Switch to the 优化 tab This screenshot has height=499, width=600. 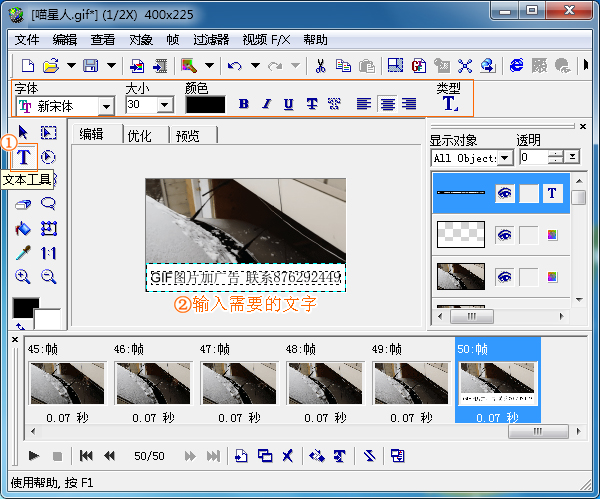[x=139, y=135]
